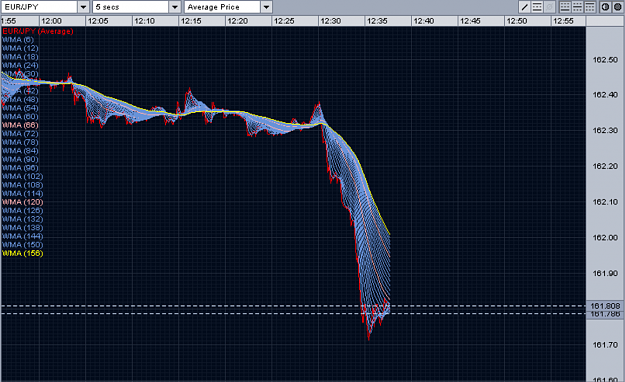The width and height of the screenshot is (625, 382).
Task: Select the WMA (114) legend entry
Action: click(x=22, y=193)
